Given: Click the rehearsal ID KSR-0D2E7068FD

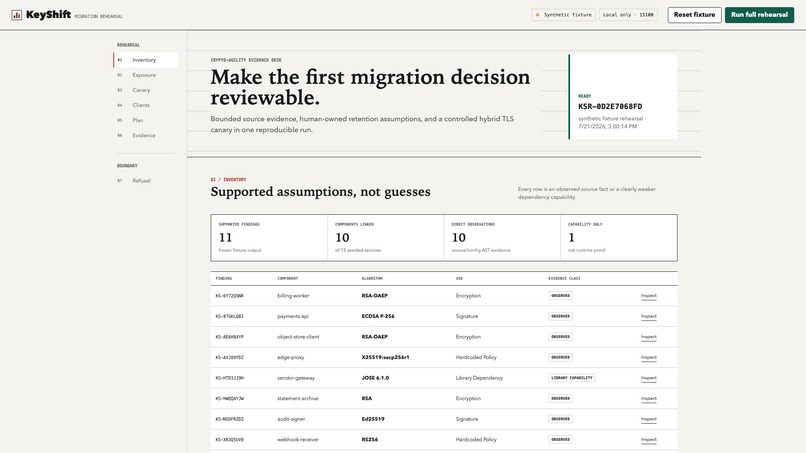Looking at the screenshot, I should (610, 106).
